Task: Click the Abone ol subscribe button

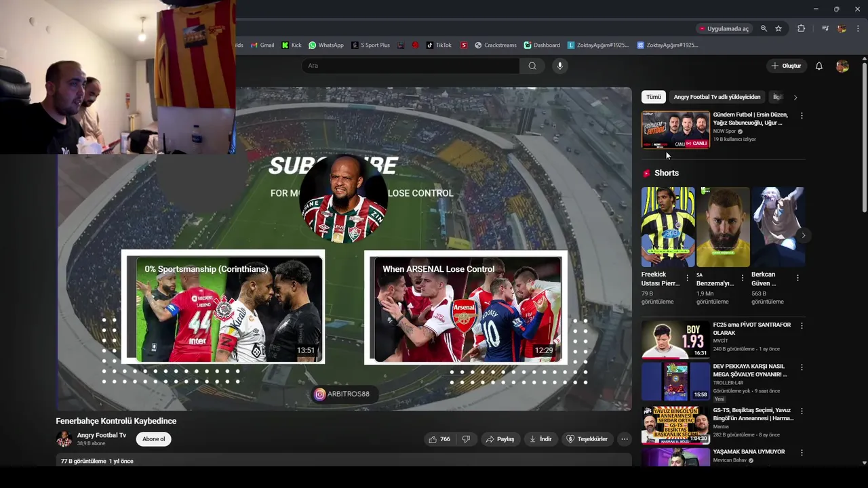Action: tap(153, 439)
